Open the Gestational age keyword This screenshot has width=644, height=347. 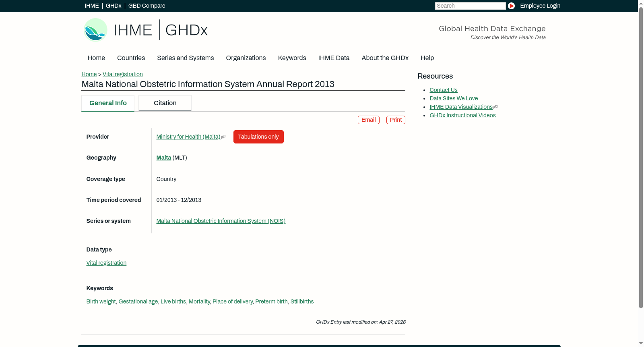pyautogui.click(x=138, y=301)
